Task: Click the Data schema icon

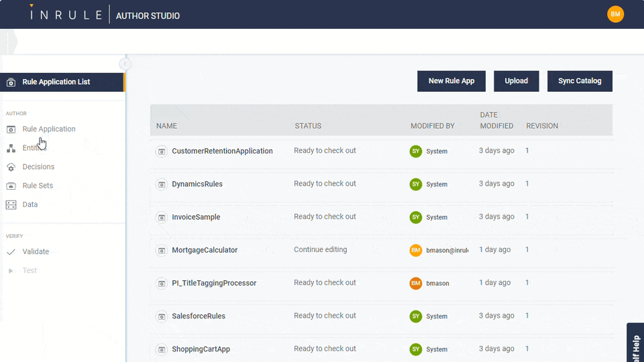Action: click(x=11, y=205)
